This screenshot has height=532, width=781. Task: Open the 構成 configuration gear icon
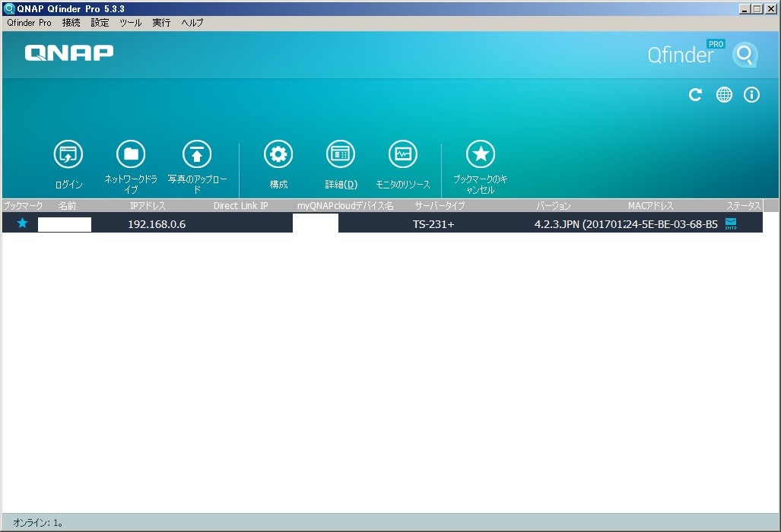(x=278, y=154)
